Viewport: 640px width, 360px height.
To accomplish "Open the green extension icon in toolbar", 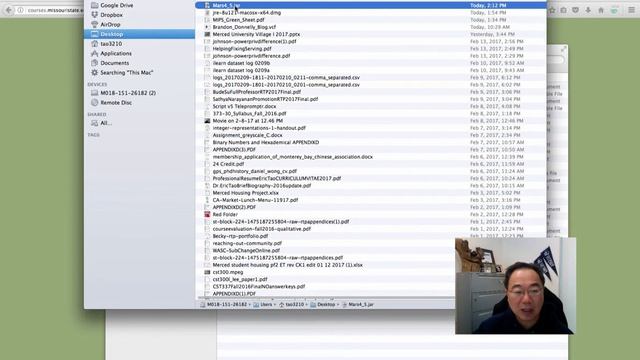I will (x=614, y=10).
